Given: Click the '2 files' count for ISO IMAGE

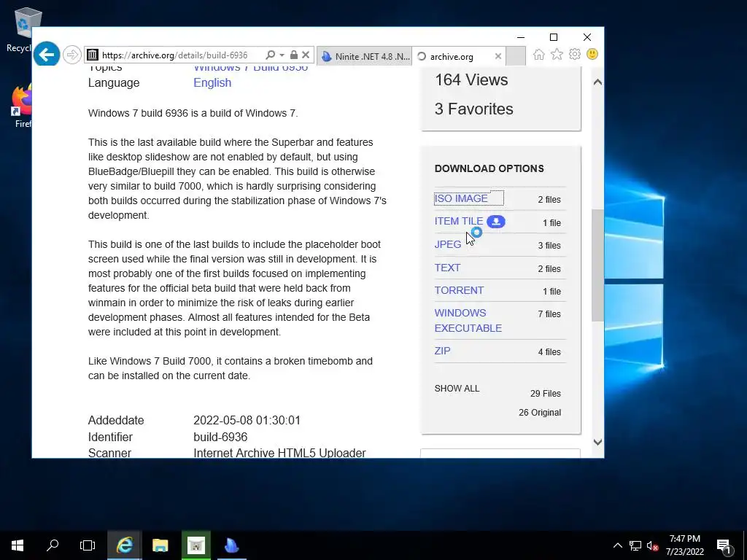Looking at the screenshot, I should (549, 200).
